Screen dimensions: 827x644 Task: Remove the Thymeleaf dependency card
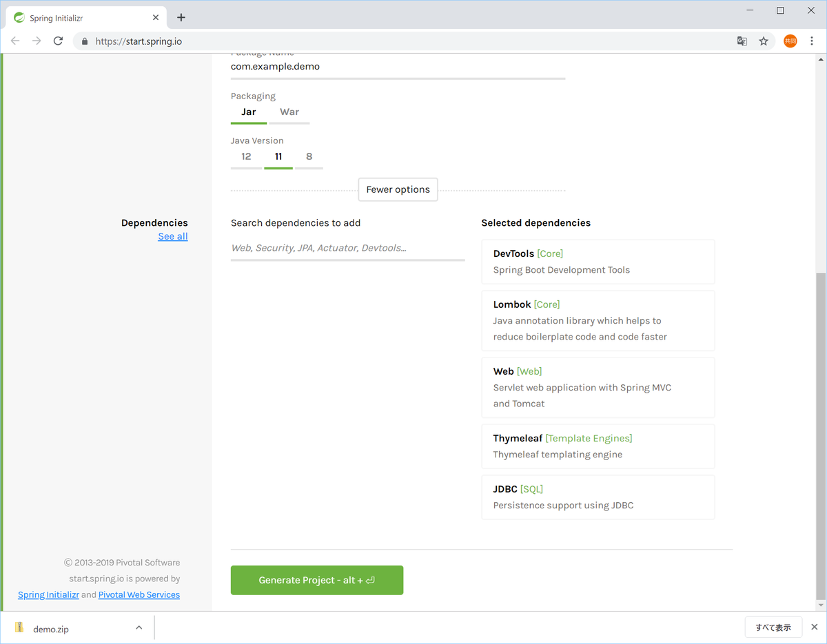point(598,446)
